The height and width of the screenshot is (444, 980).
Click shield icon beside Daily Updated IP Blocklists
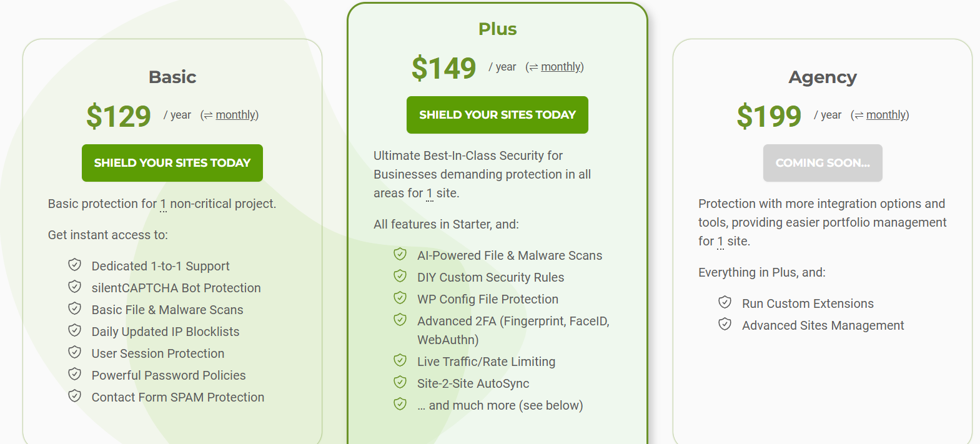coord(75,330)
